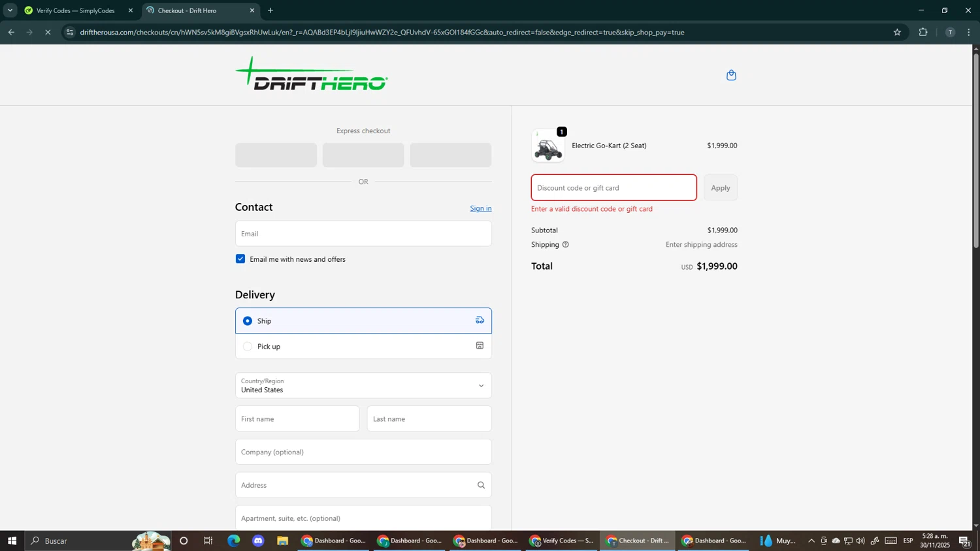
Task: Open Discord from taskbar
Action: coord(258,541)
